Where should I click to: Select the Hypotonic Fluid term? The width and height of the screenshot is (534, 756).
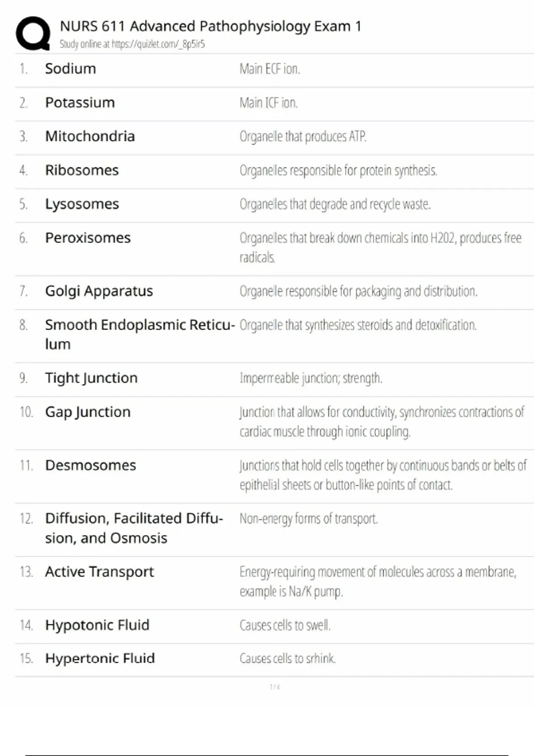click(97, 625)
